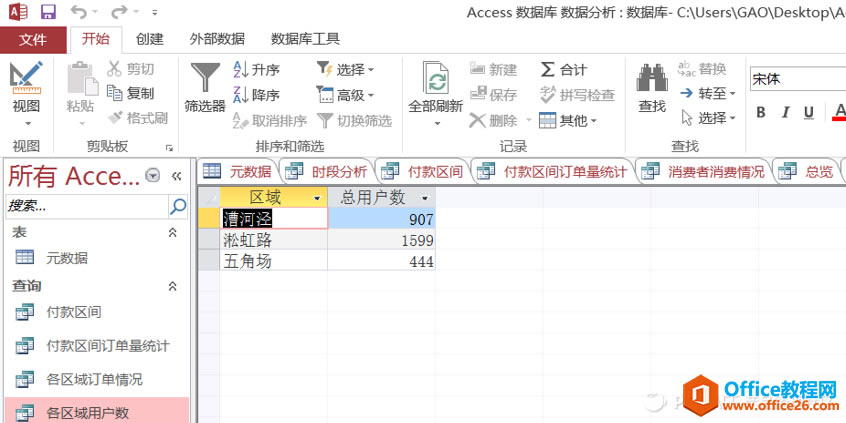Open the 数据库工具 ribbon tab
This screenshot has height=423, width=846.
tap(305, 39)
